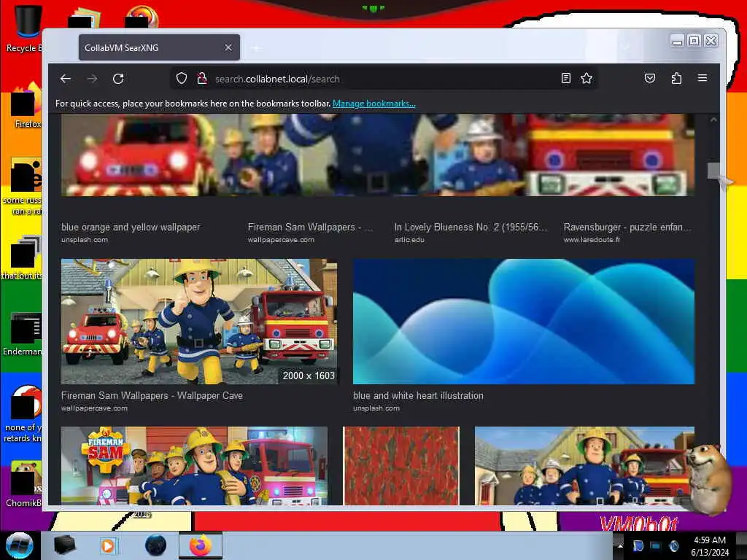Image resolution: width=747 pixels, height=560 pixels.
Task: Toggle reader view icon in address bar
Action: (x=565, y=78)
